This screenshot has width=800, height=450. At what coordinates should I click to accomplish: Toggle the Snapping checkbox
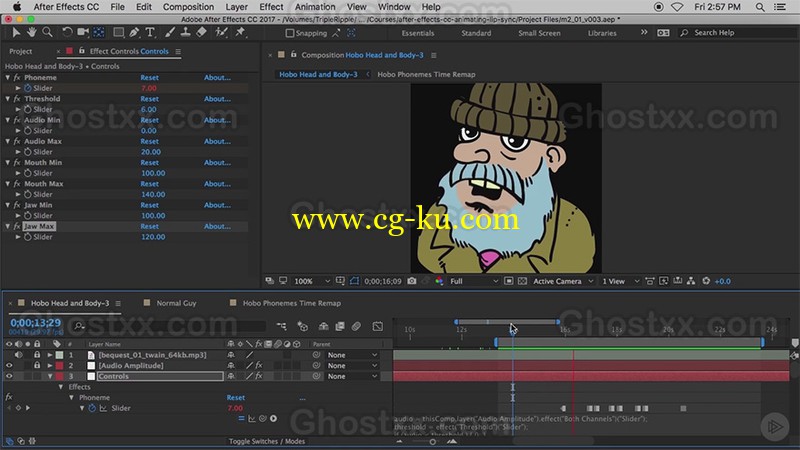[290, 33]
